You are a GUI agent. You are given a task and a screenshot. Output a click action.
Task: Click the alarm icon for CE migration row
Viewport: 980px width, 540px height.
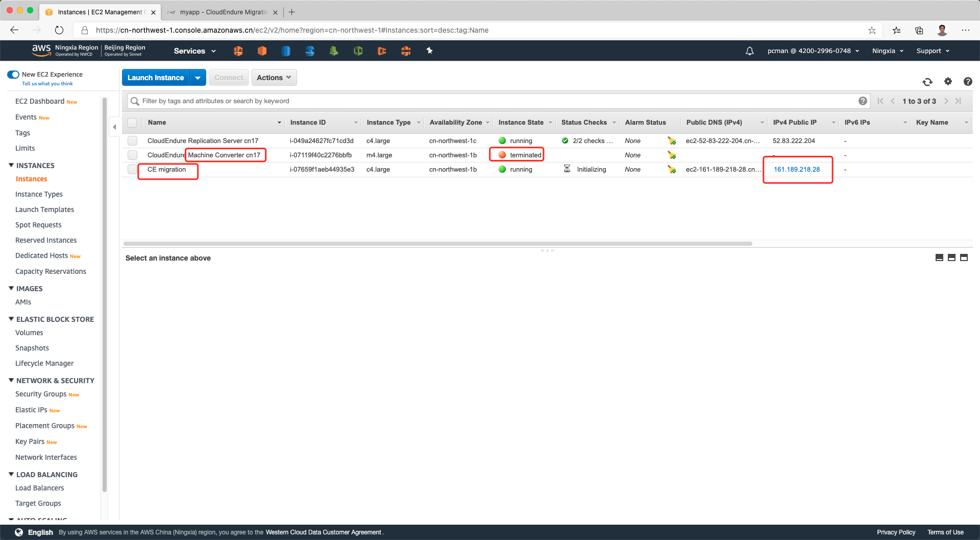coord(671,170)
